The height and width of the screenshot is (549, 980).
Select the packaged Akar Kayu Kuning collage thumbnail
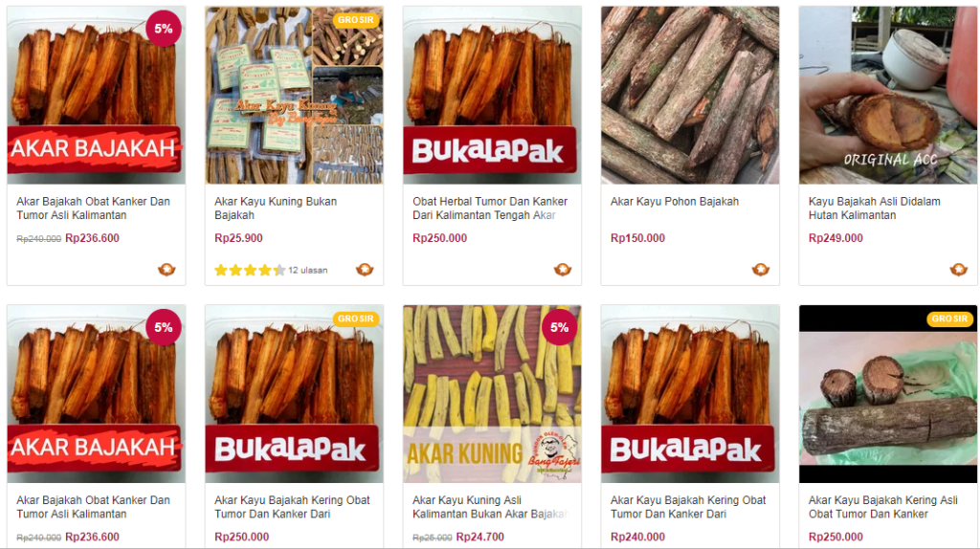[294, 95]
